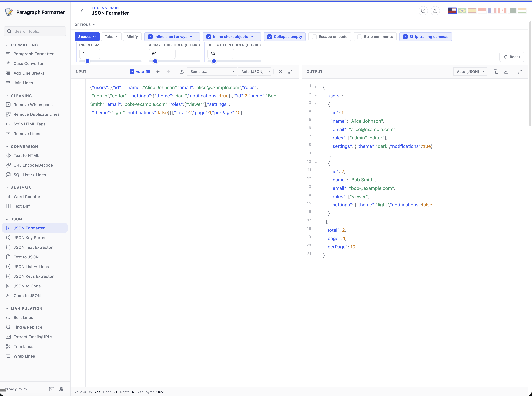532x396 pixels.
Task: Fold output line 1 with arrow
Action: coord(316,87)
